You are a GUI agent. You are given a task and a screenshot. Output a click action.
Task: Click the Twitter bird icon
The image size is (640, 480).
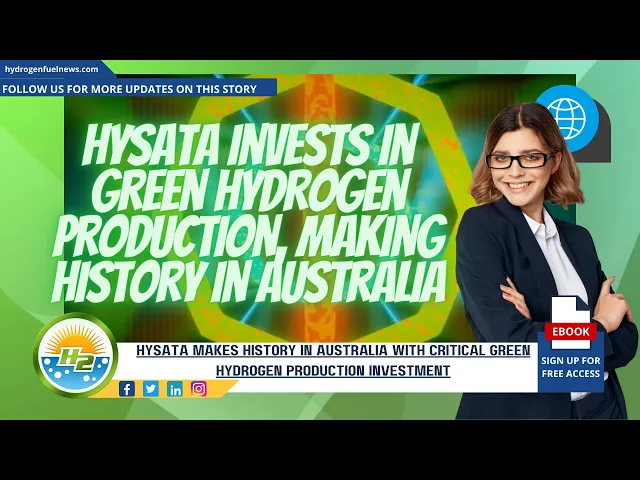pos(151,389)
